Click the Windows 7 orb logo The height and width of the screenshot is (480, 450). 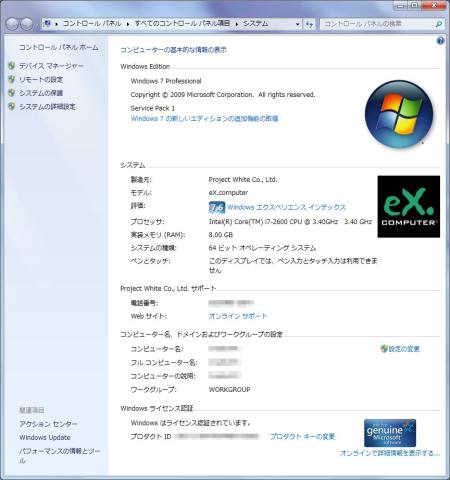(x=399, y=114)
